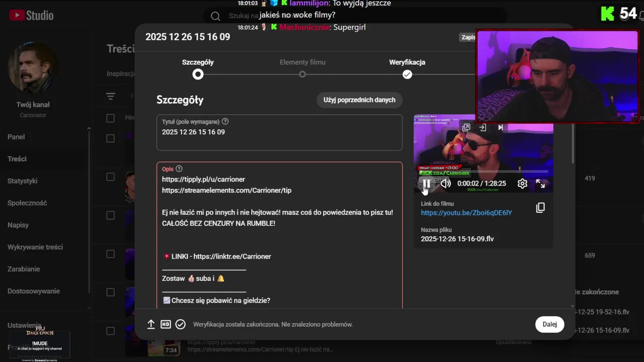Copy the video link to clipboard
The height and width of the screenshot is (362, 644).
(x=540, y=208)
